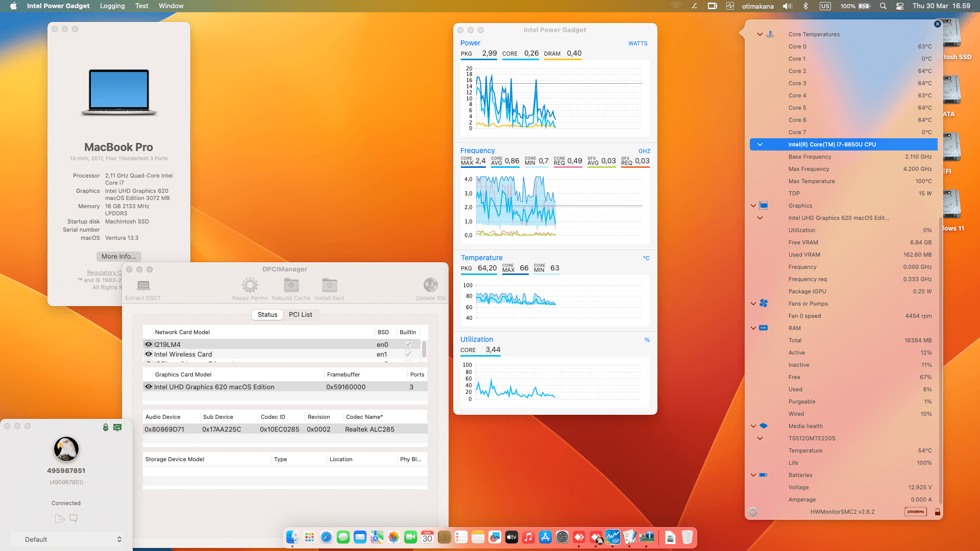This screenshot has width=980, height=551.
Task: Open the Logging menu
Action: [112, 6]
